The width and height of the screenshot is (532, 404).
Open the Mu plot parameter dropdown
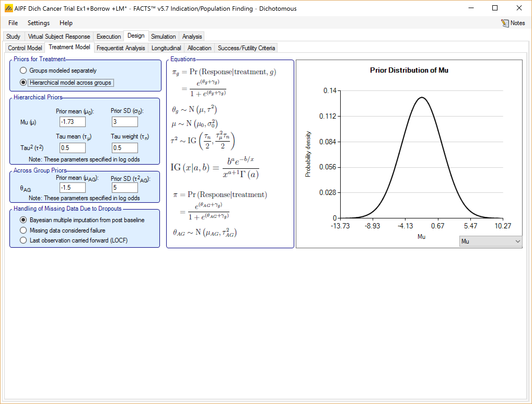click(490, 241)
